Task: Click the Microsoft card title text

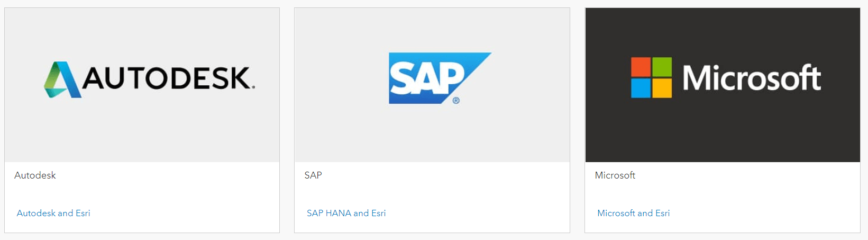Action: point(615,175)
